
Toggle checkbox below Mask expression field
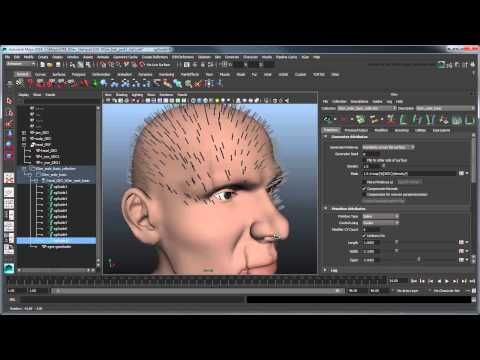click(364, 182)
